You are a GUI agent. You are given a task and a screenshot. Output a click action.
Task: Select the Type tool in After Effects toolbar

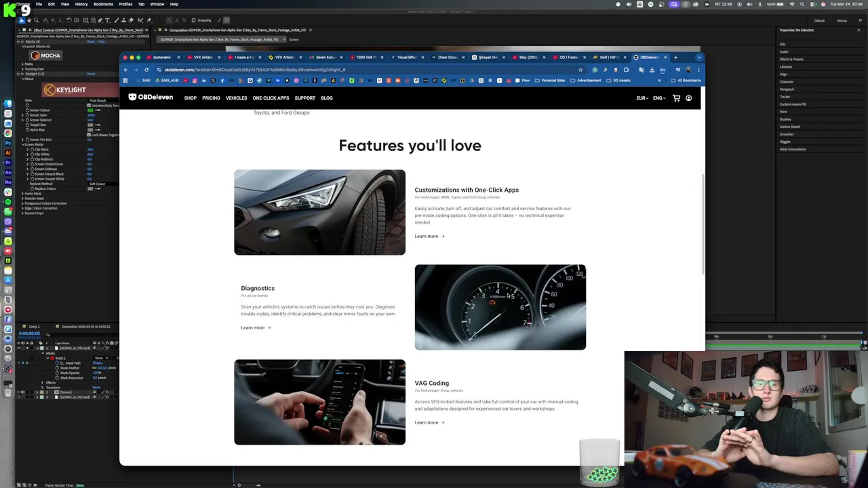point(107,20)
